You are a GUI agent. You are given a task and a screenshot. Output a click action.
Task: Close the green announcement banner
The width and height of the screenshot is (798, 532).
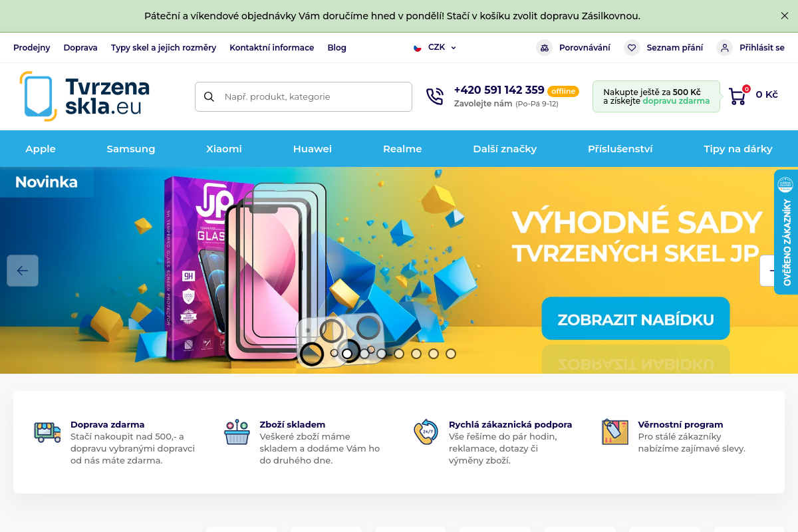click(x=785, y=16)
